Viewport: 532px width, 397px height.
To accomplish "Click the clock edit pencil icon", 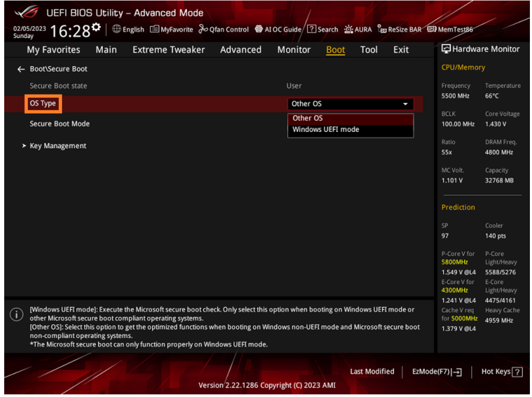I will pyautogui.click(x=97, y=27).
